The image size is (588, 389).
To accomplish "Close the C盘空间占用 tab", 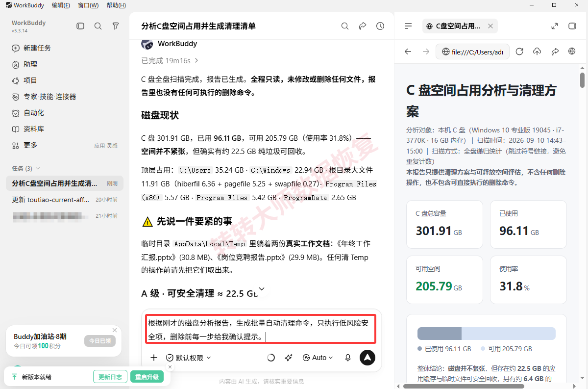I will point(490,26).
